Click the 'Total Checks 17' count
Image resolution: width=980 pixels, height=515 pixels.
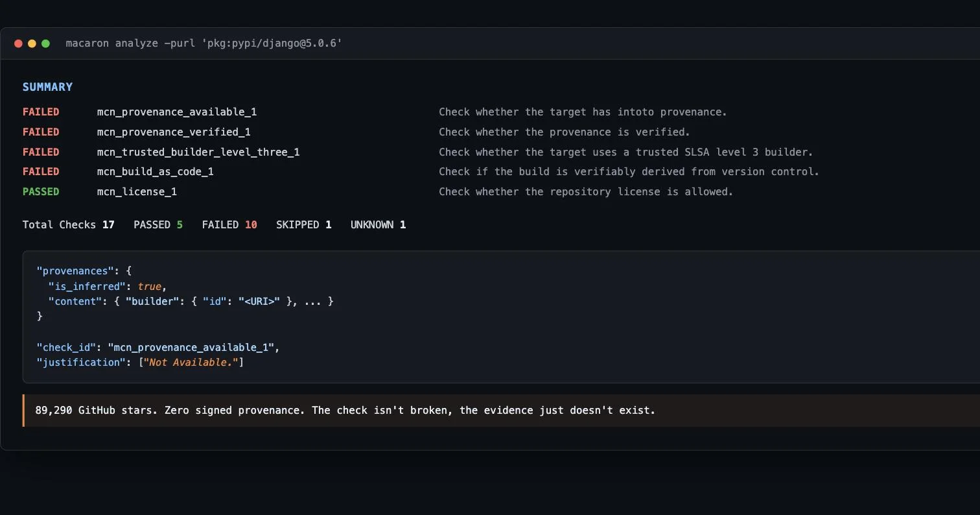click(69, 225)
